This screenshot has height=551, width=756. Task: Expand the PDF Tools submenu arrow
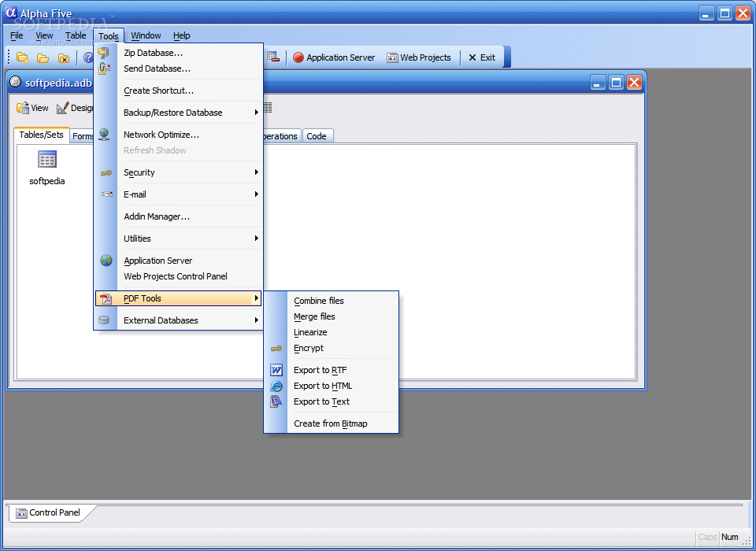tap(257, 298)
